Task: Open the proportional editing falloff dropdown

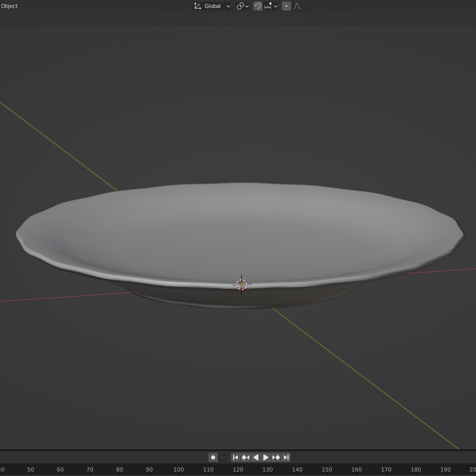Action: coord(299,6)
